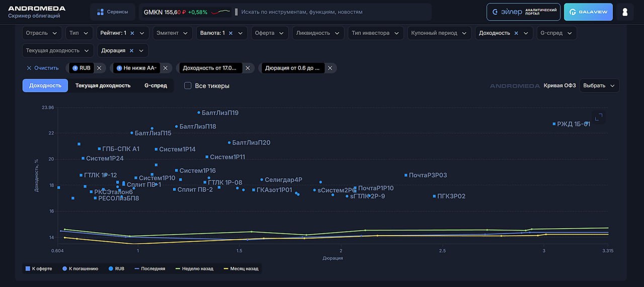Toggle 'Месяц назад' curve in legend

point(240,269)
